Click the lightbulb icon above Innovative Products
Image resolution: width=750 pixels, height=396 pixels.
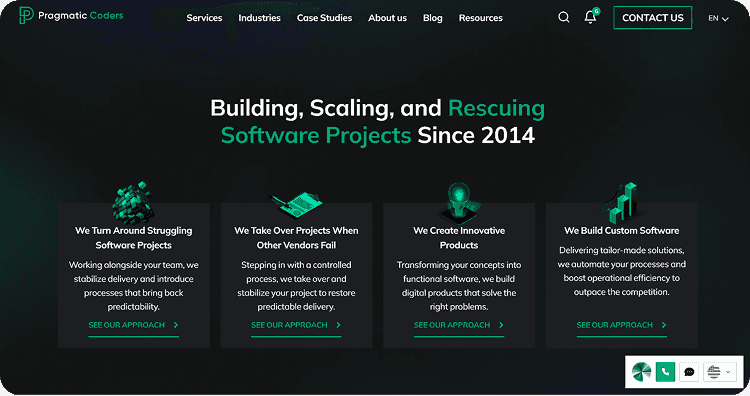[x=459, y=203]
